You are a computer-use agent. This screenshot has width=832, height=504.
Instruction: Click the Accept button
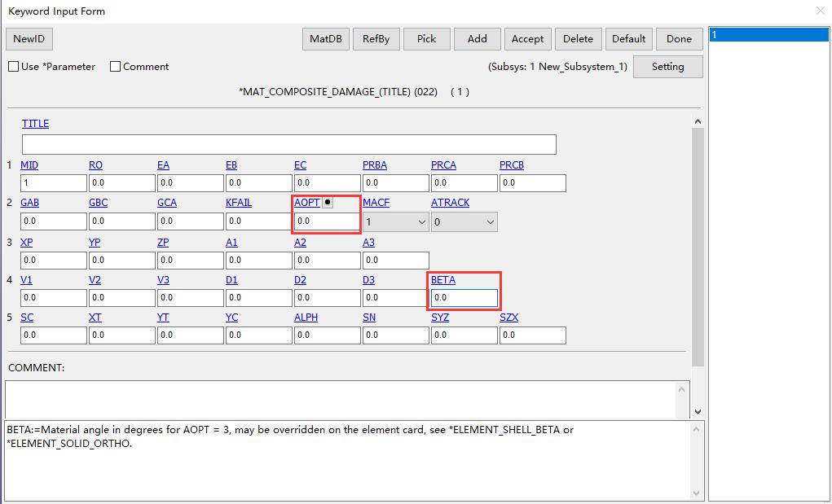(x=527, y=39)
